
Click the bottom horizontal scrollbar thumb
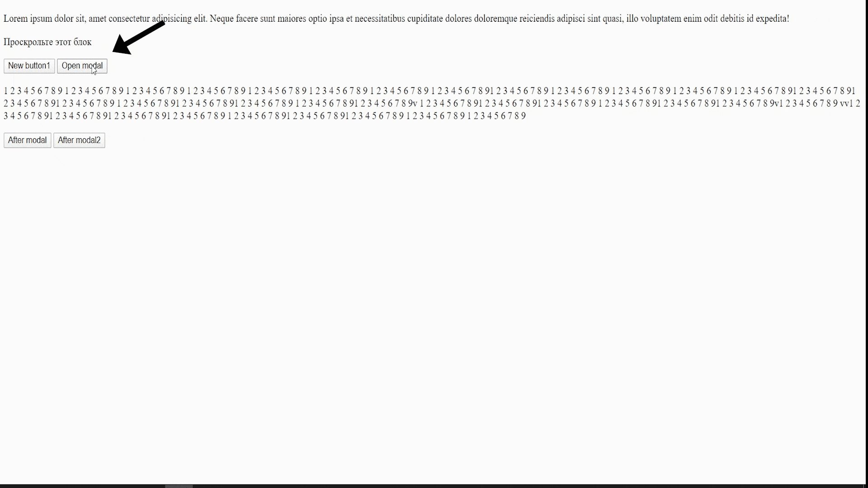179,486
